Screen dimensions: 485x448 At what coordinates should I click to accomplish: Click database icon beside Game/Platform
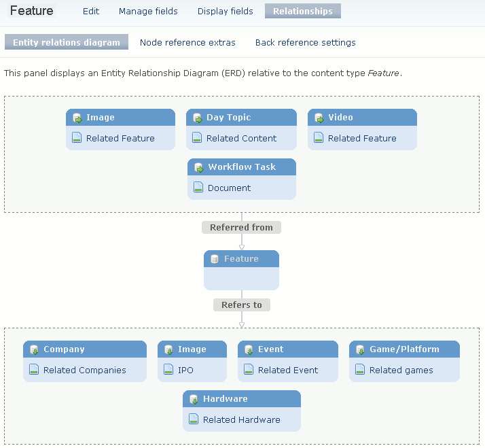(360, 349)
